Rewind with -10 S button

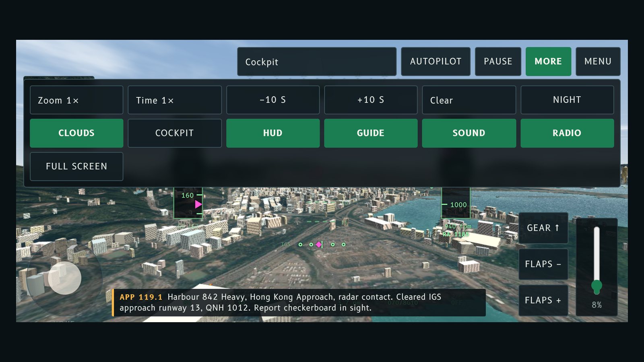[273, 100]
